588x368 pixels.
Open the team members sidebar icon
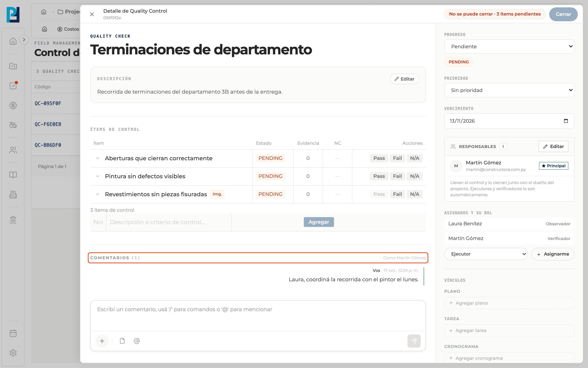[x=13, y=150]
